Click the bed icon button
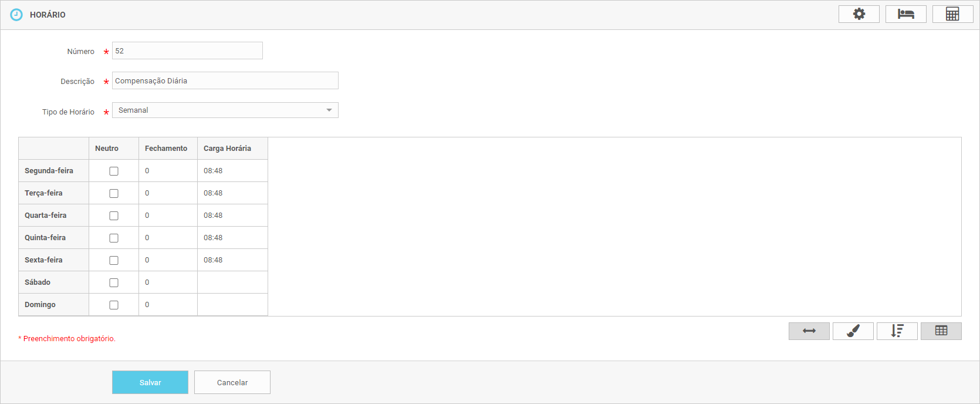 click(x=905, y=14)
